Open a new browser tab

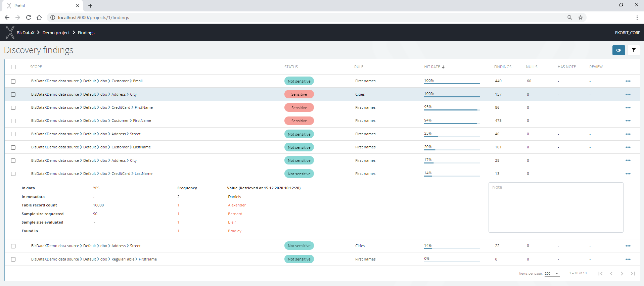[x=90, y=6]
